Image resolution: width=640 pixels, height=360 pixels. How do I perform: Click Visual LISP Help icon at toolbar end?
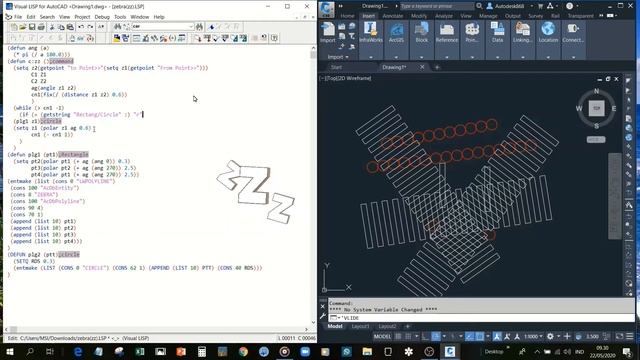[274, 38]
